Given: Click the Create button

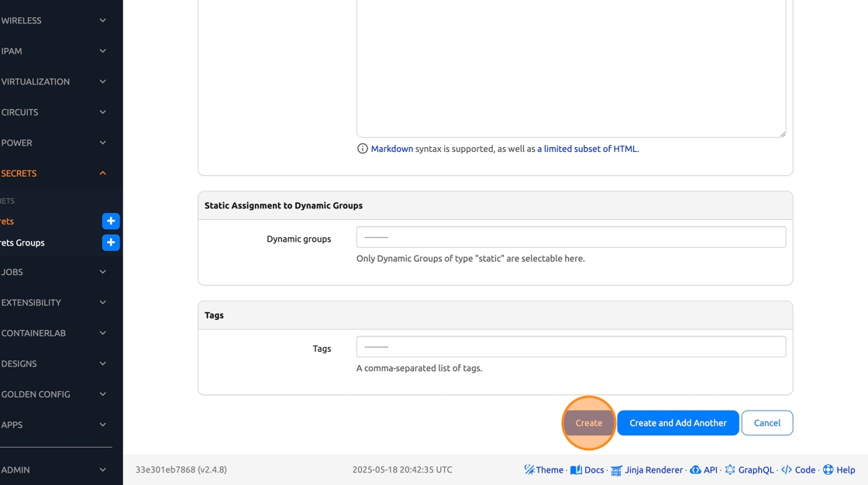Looking at the screenshot, I should [x=589, y=423].
